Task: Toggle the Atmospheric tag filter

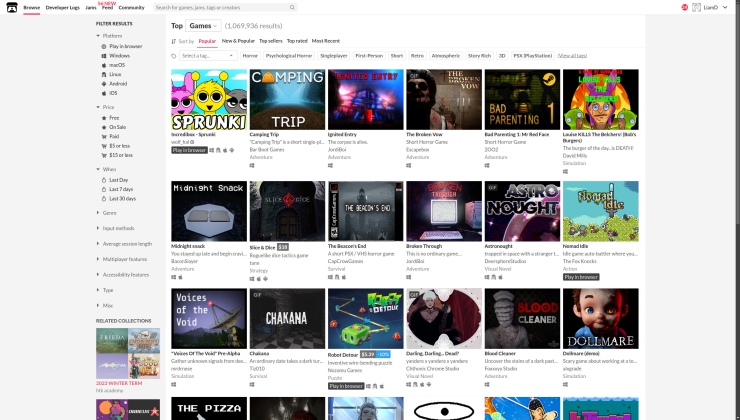Action: tap(447, 56)
